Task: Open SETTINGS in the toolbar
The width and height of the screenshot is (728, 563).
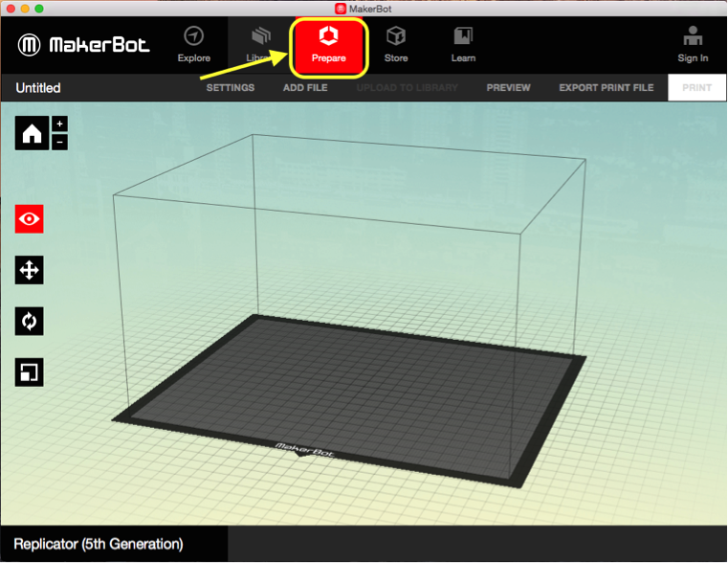Action: point(231,88)
